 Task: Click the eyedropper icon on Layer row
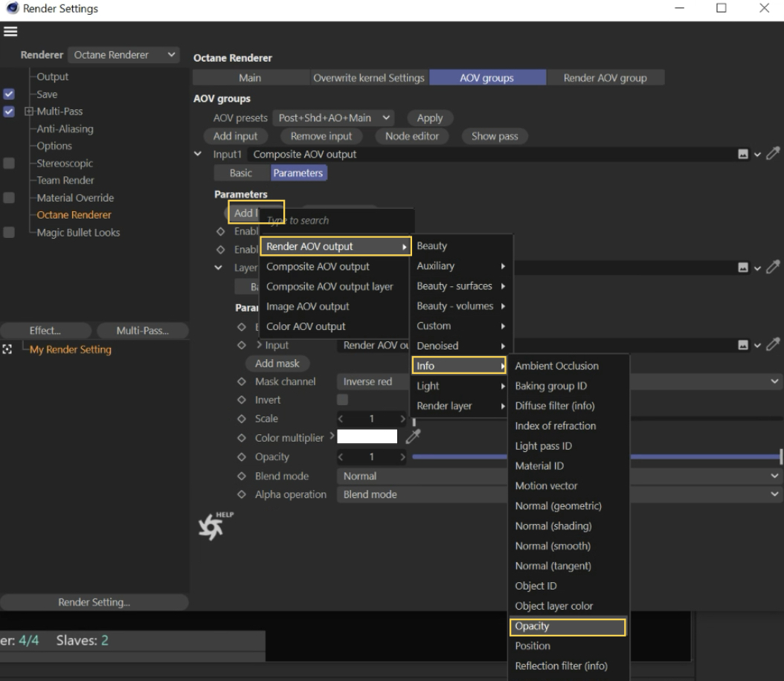point(773,268)
